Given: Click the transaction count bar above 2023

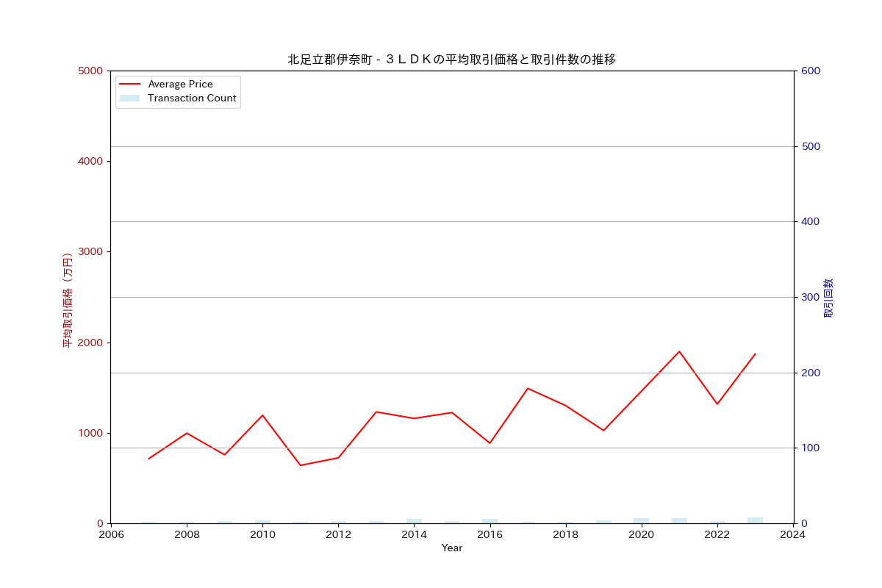Looking at the screenshot, I should (x=753, y=519).
